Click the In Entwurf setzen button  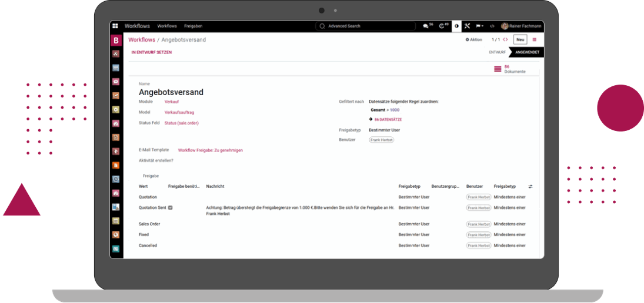(x=151, y=52)
